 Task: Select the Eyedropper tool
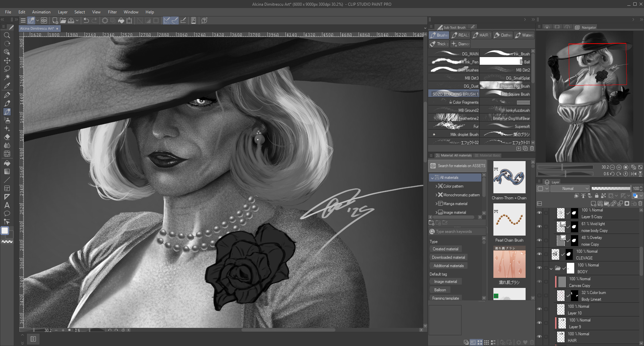click(7, 86)
